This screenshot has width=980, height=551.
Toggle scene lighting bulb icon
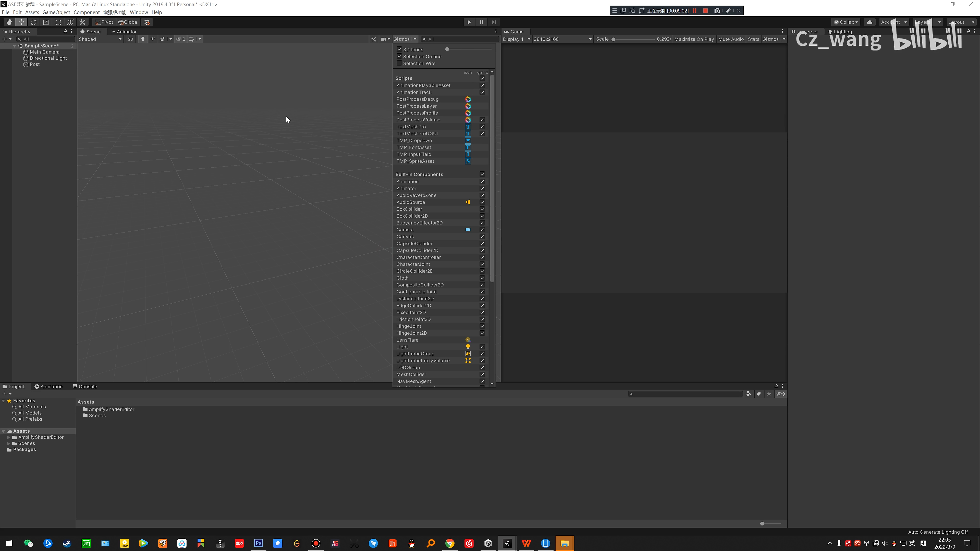[x=143, y=39]
